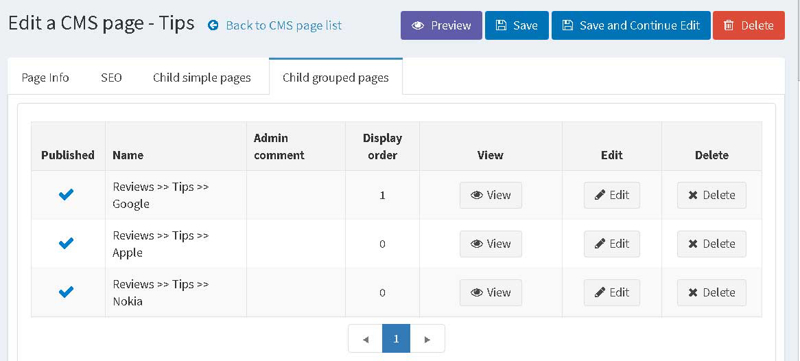The height and width of the screenshot is (361, 800).
Task: View the Apple child page
Action: (491, 244)
